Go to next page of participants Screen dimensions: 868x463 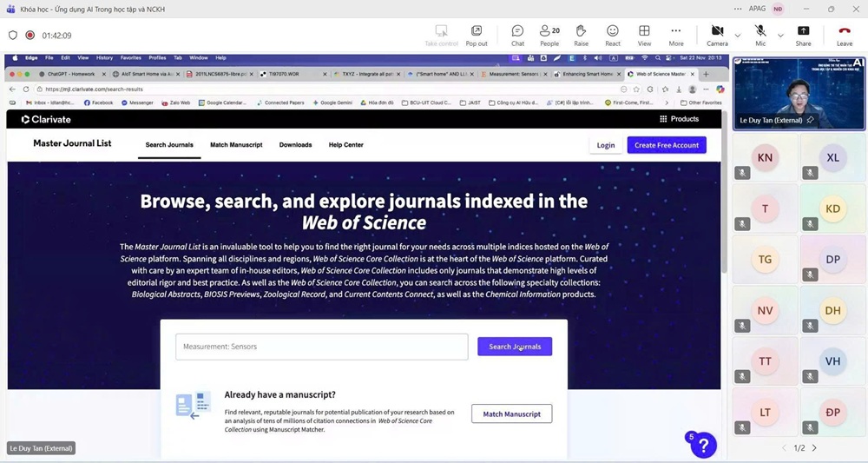click(814, 448)
